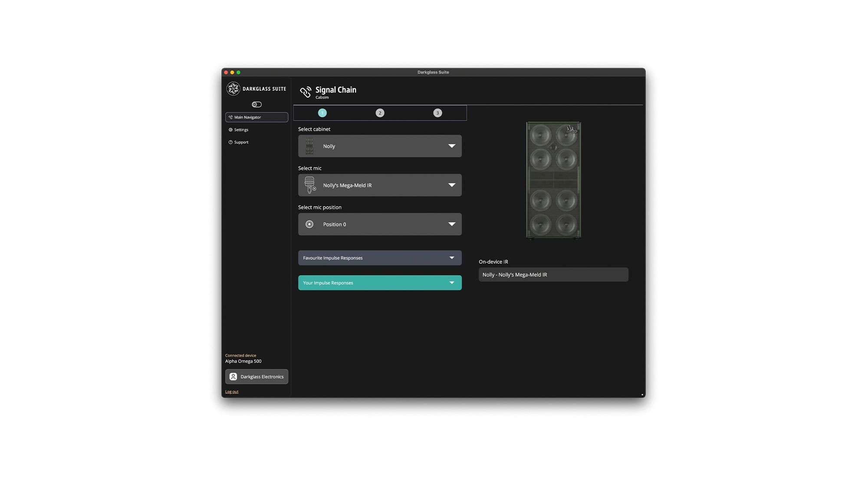The width and height of the screenshot is (868, 477).
Task: Switch to cabsim slot 3 tab
Action: tap(437, 113)
